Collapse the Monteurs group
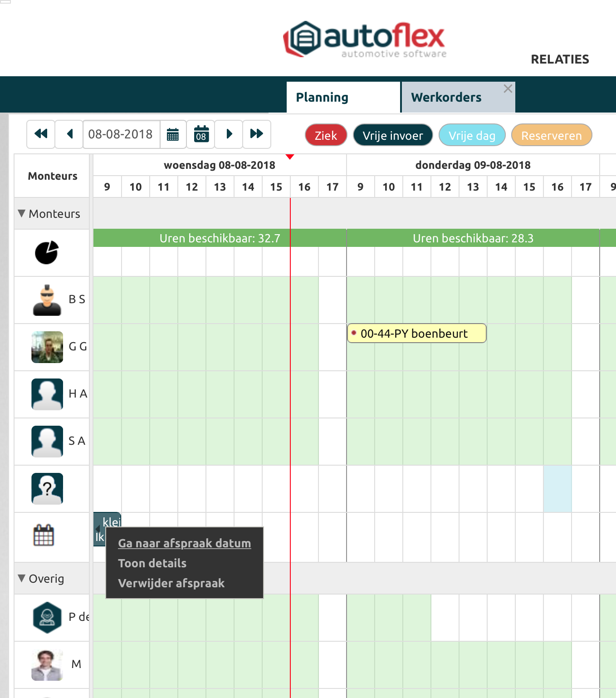This screenshot has height=698, width=616. coord(21,213)
